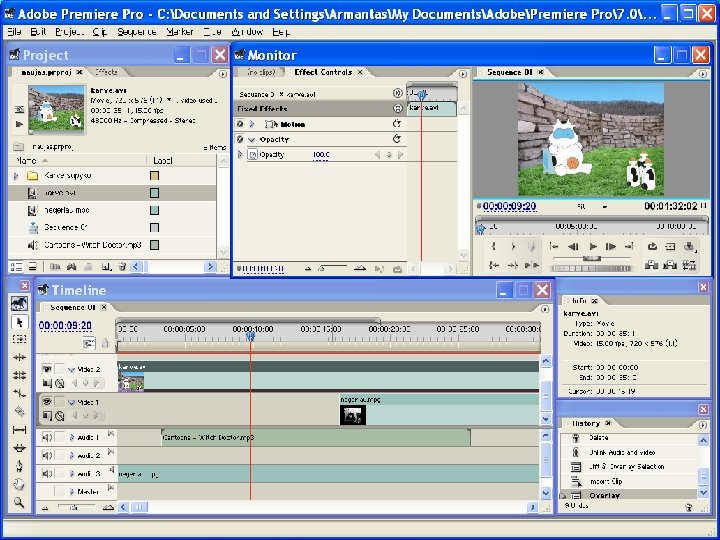
Task: Open the Sequence menu
Action: (x=136, y=32)
